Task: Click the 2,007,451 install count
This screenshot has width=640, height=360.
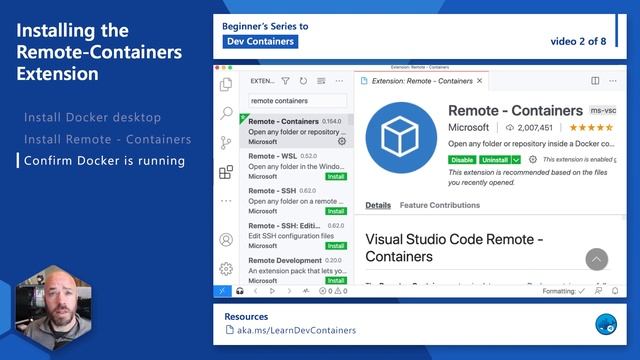Action: pos(529,128)
